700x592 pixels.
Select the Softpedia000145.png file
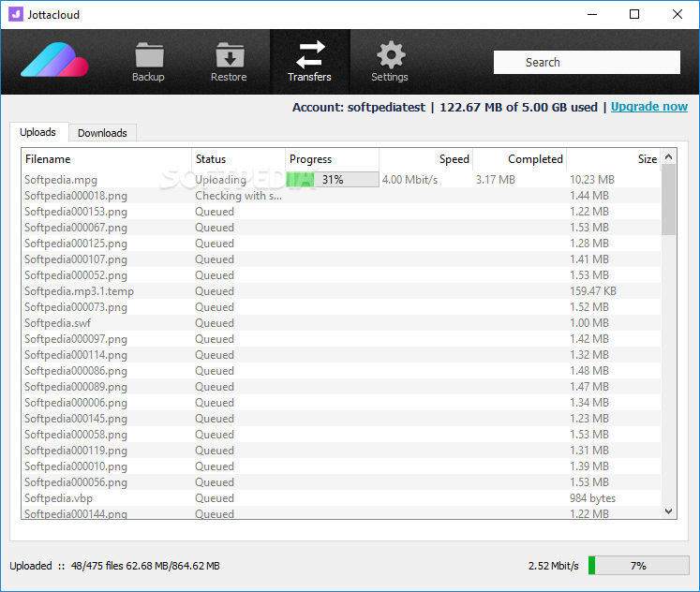coord(76,419)
